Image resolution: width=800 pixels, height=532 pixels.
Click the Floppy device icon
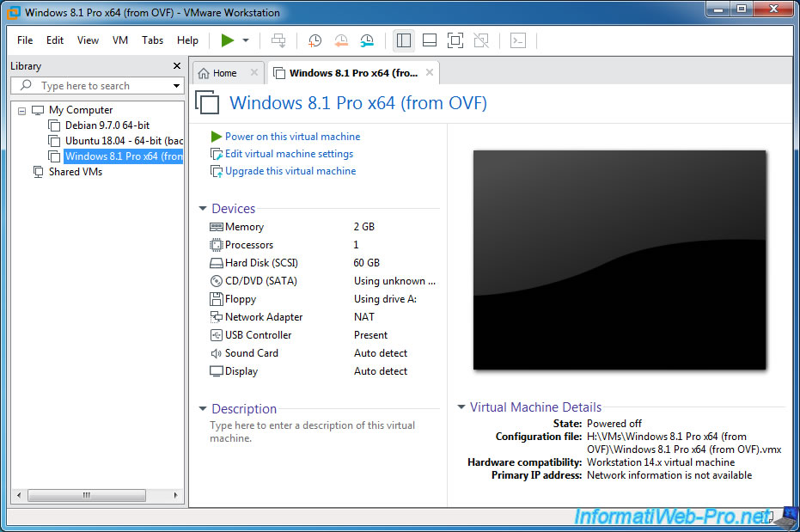pos(217,299)
